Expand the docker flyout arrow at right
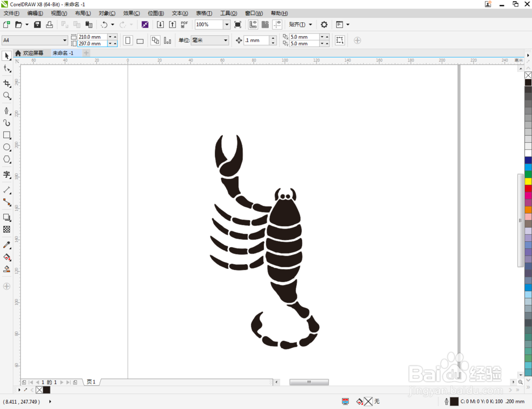 [x=528, y=55]
